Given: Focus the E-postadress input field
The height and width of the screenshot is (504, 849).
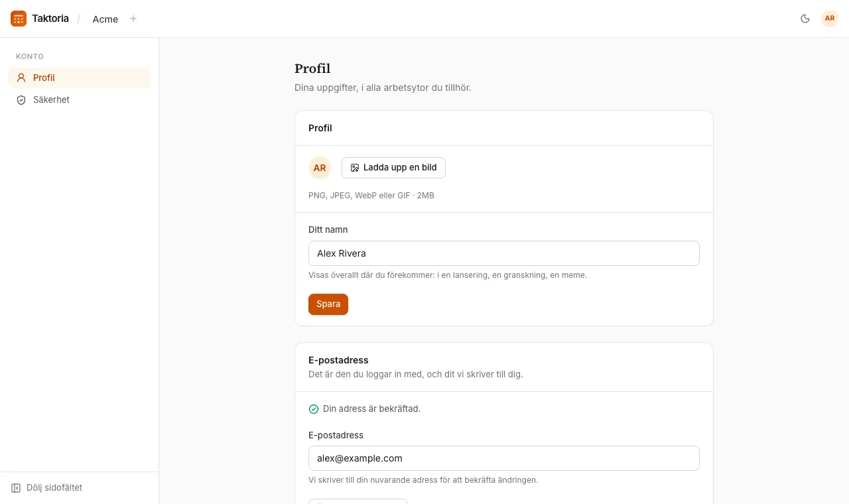Looking at the screenshot, I should click(504, 458).
